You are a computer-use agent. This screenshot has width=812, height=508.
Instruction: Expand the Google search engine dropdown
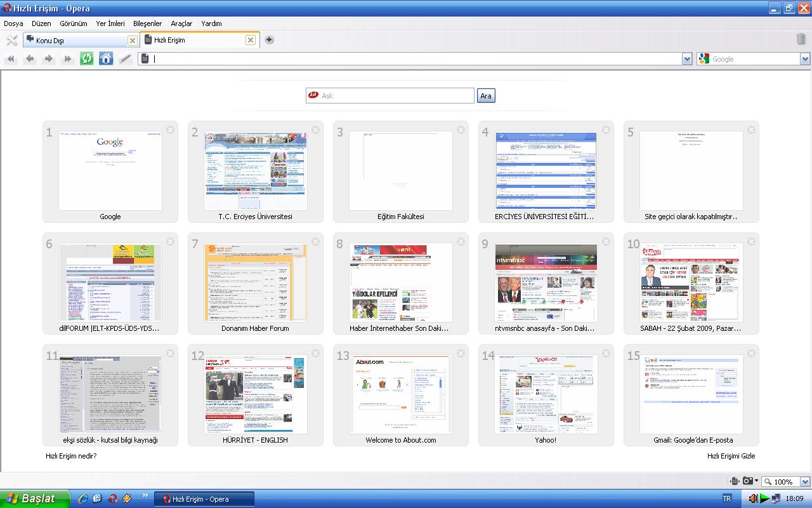coord(805,59)
